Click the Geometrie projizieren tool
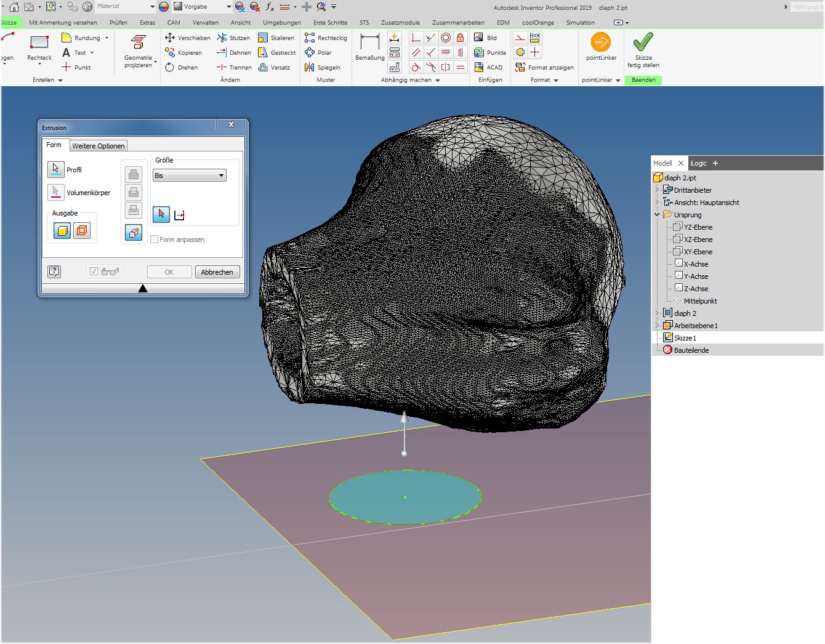825x644 pixels. click(139, 43)
